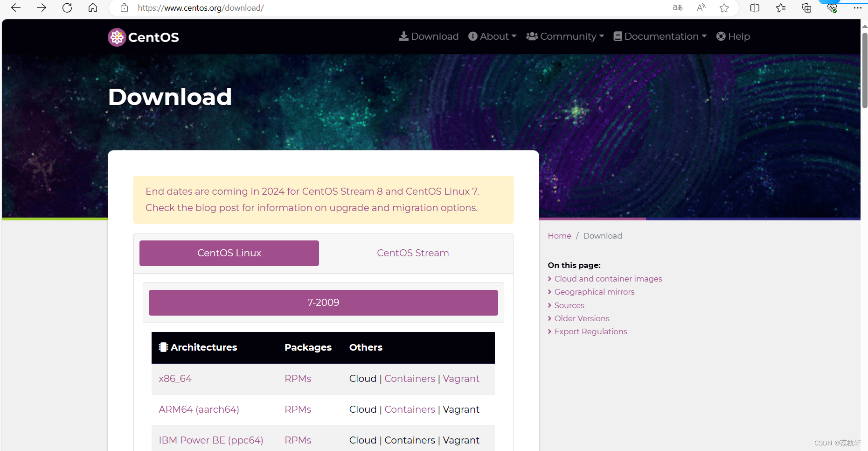868x451 pixels.
Task: Open the ARM64 (aarch64) architecture link
Action: [x=199, y=409]
